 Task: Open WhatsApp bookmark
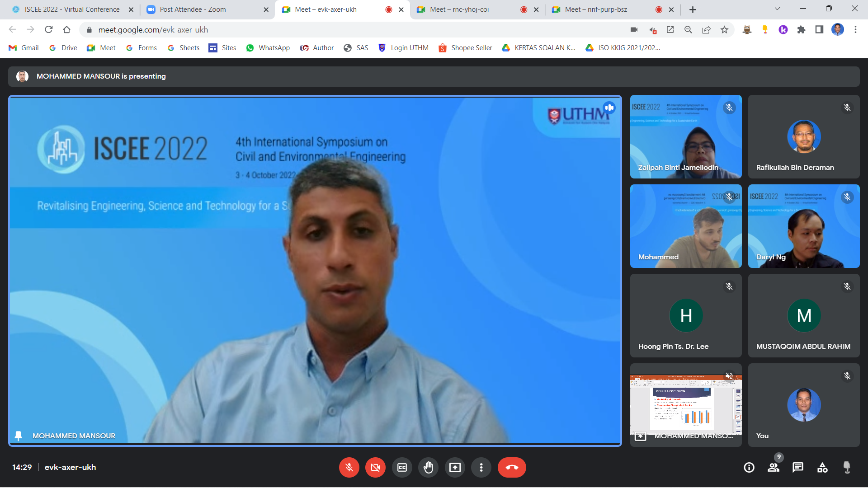point(268,48)
